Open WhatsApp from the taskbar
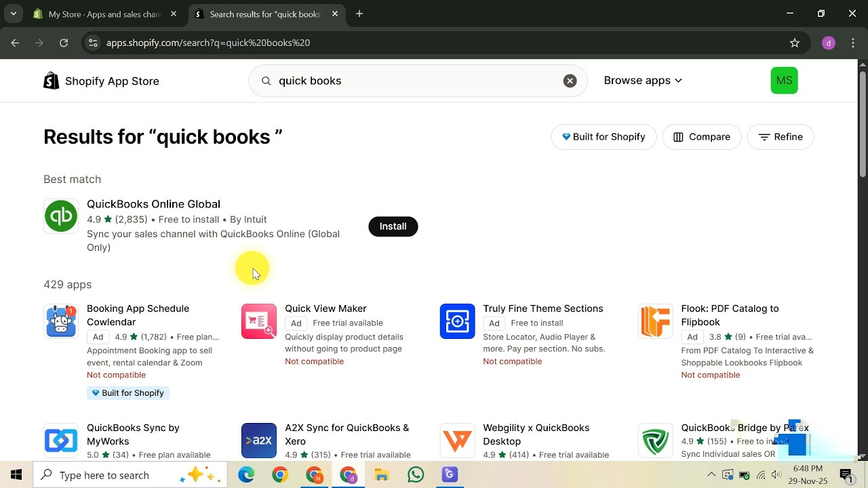This screenshot has height=488, width=868. 415,474
